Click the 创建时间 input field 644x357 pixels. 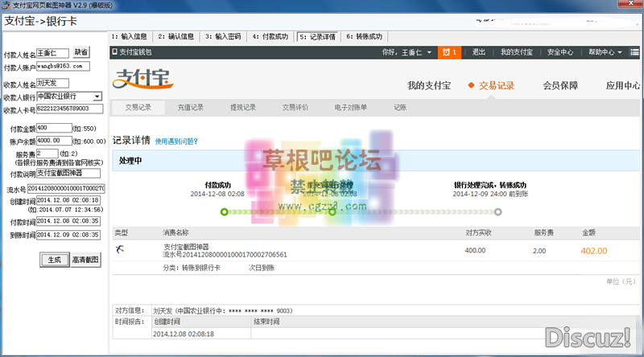(68, 200)
